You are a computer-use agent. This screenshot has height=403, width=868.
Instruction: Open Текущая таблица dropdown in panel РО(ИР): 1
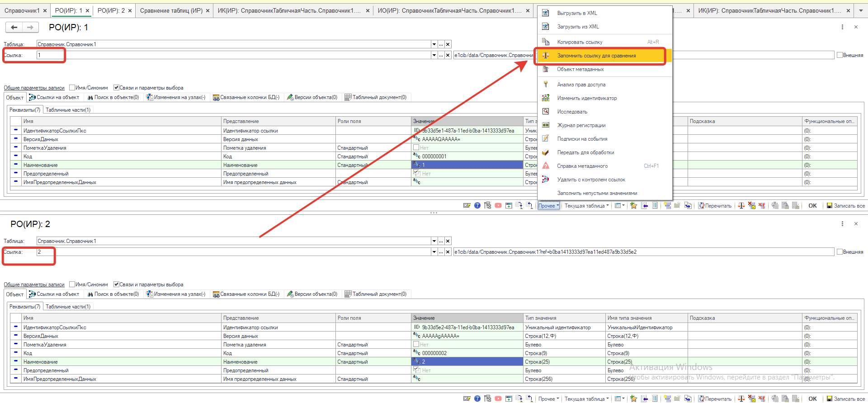(587, 206)
